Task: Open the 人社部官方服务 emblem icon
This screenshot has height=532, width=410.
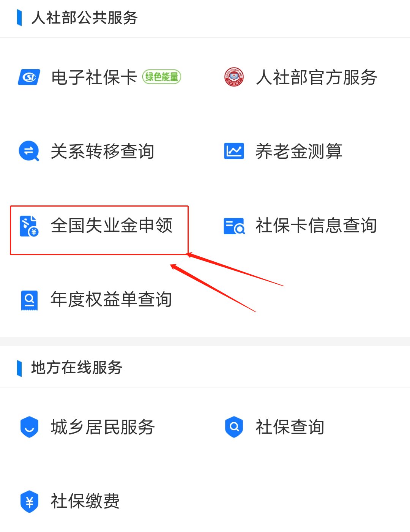Action: click(x=234, y=77)
